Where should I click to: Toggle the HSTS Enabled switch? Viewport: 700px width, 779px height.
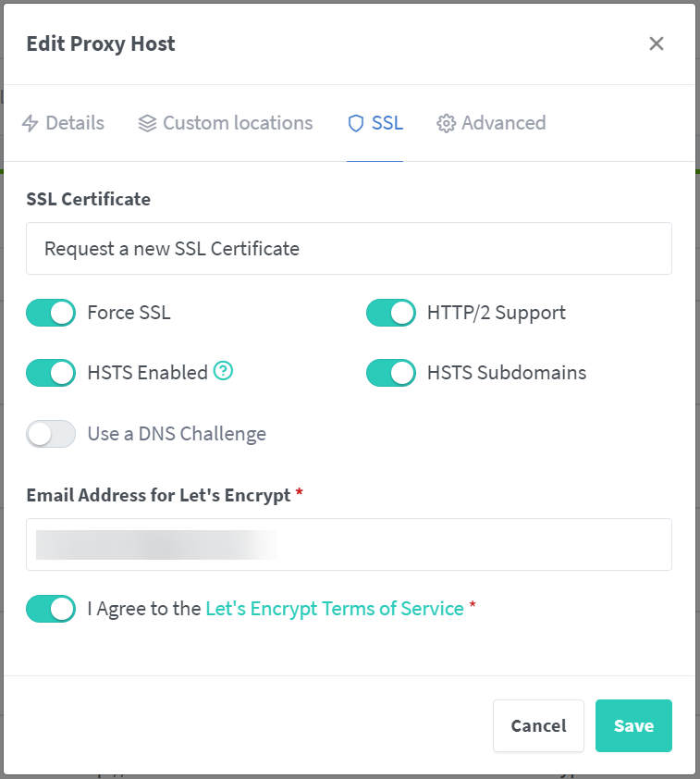[51, 373]
